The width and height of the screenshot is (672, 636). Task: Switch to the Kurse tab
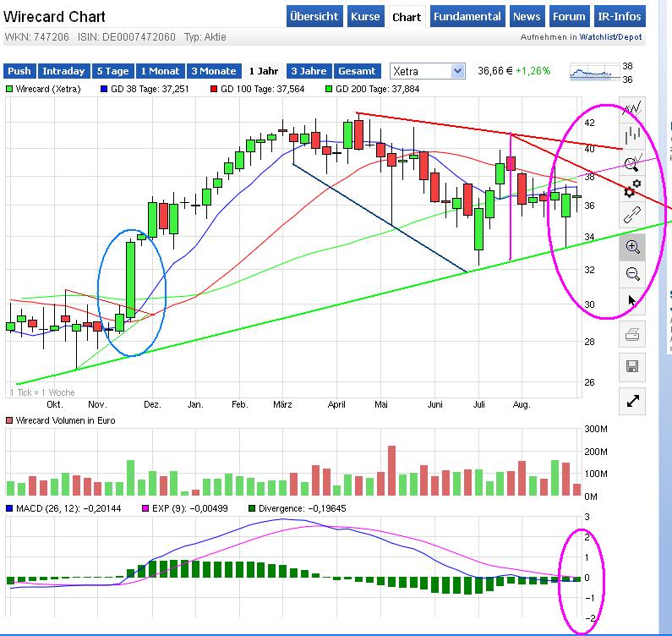click(x=365, y=16)
